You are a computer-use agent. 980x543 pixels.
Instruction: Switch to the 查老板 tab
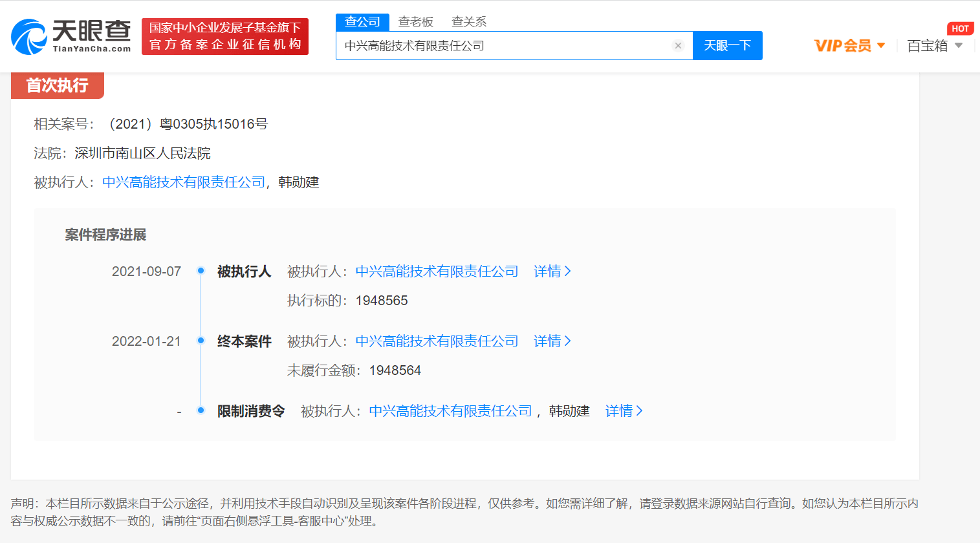click(416, 22)
